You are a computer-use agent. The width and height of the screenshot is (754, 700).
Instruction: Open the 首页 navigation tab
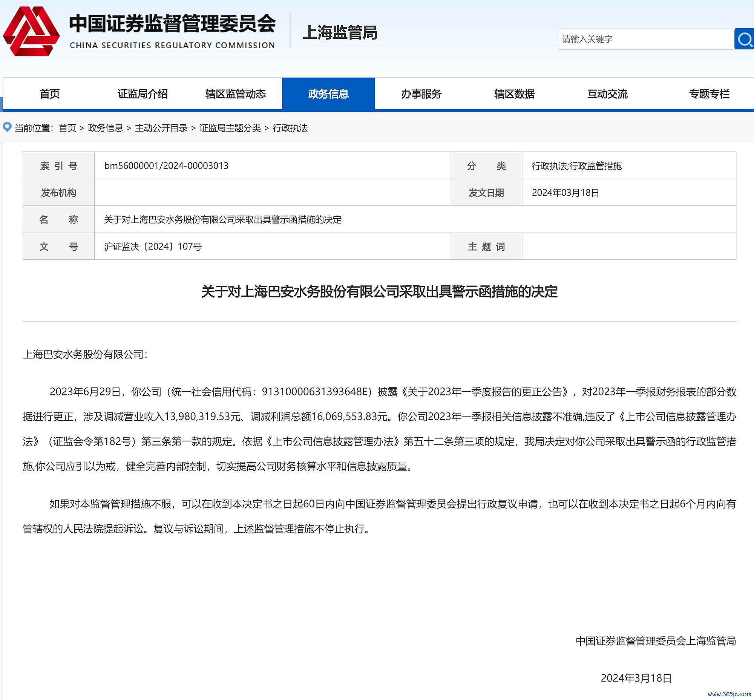pos(50,94)
